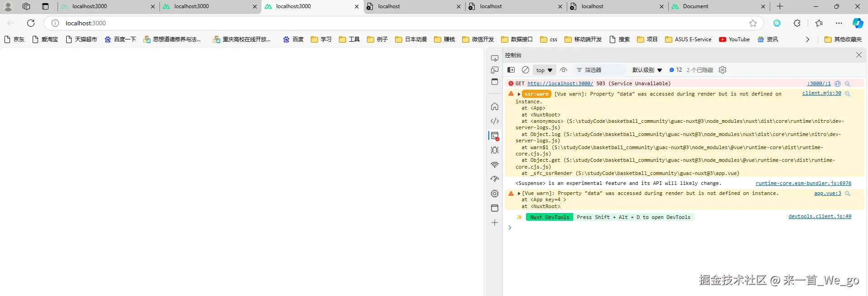Open the Performance gauge panel
The height and width of the screenshot is (296, 868).
point(495,179)
